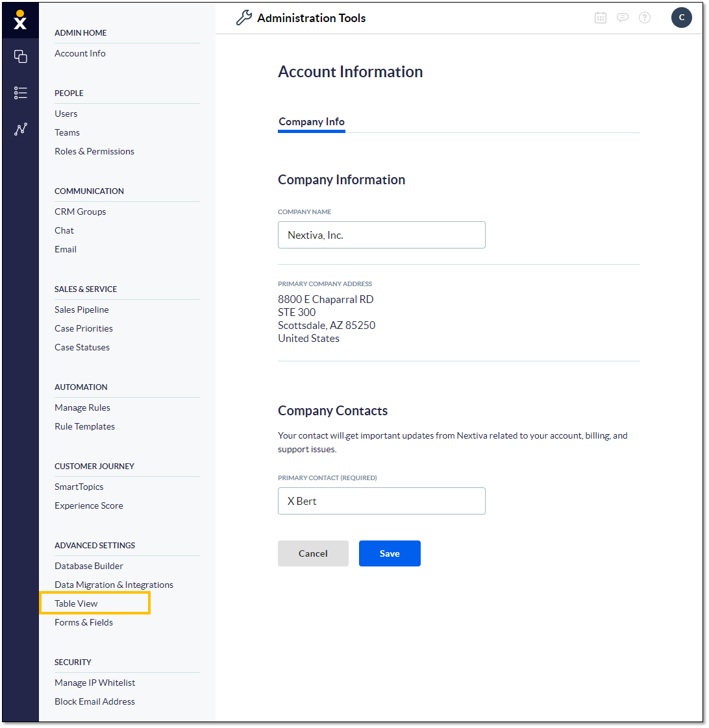Open the list view icon in left rail
This screenshot has height=728, width=709.
coord(20,93)
